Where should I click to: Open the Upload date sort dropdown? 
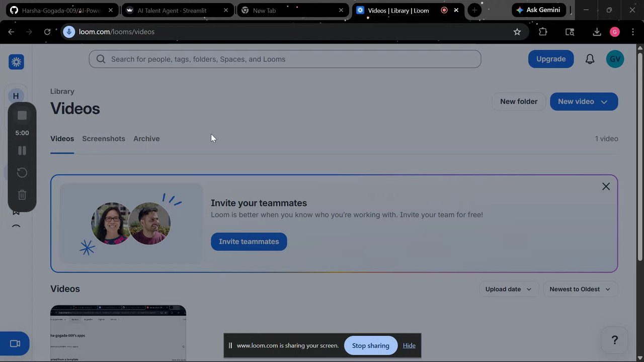(508, 289)
